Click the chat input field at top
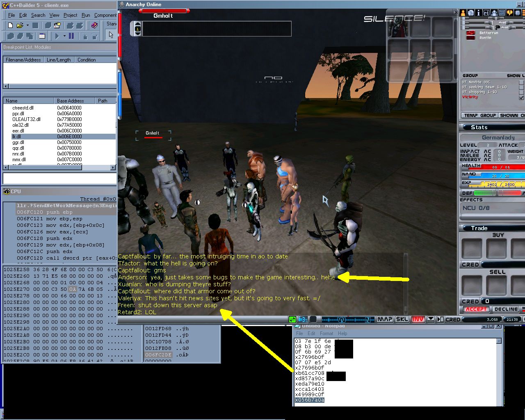This screenshot has height=420, width=525. coord(217,29)
